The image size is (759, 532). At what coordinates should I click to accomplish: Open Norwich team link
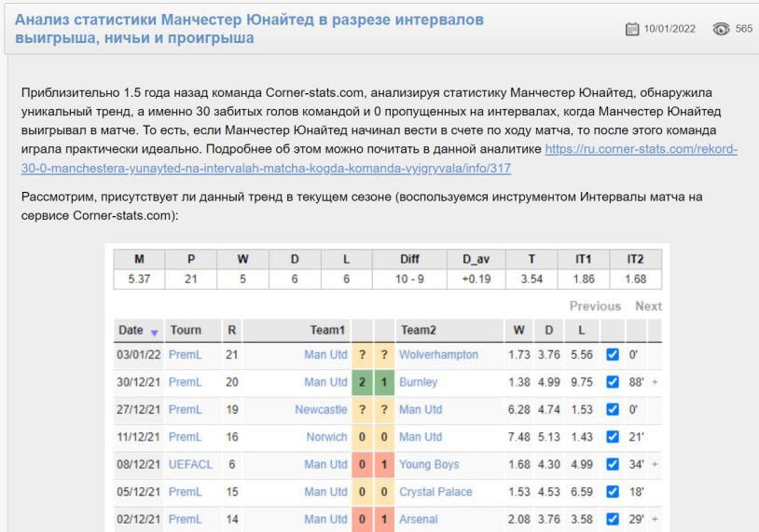pos(326,437)
